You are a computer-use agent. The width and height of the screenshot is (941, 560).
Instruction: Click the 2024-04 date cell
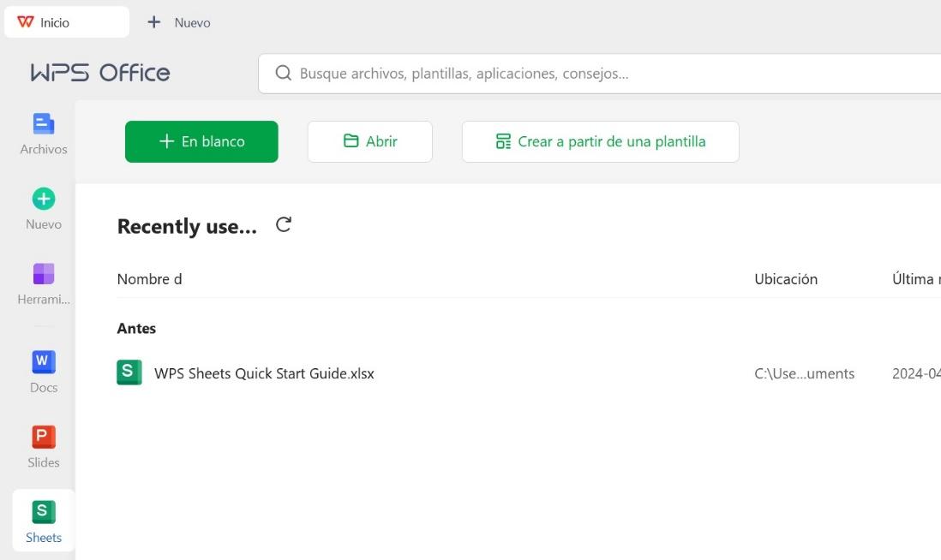click(916, 373)
